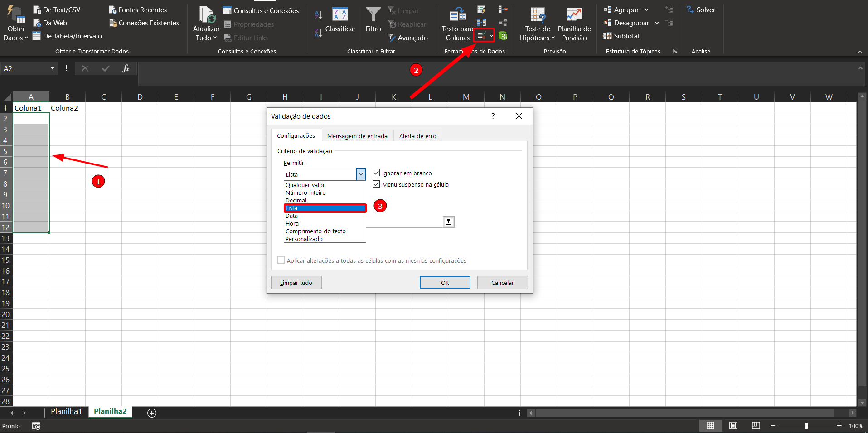868x433 pixels.
Task: Import data De Text/CSV
Action: tap(57, 10)
